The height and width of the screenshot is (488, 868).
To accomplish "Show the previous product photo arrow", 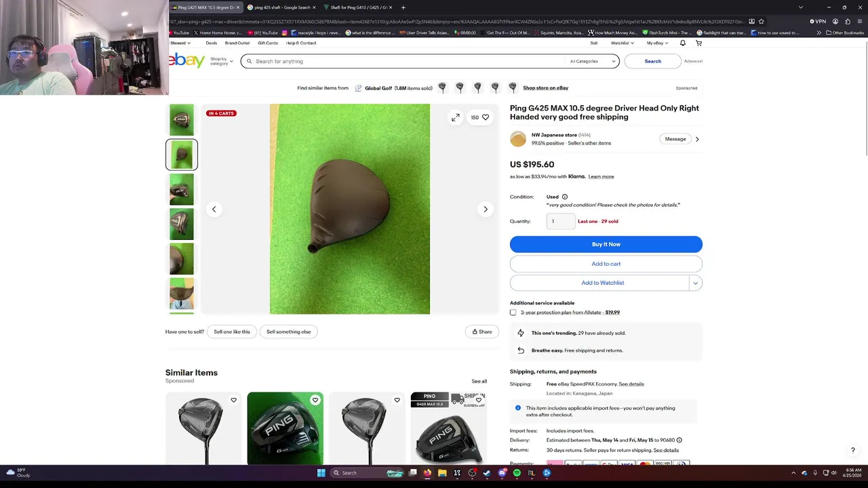I will (214, 209).
